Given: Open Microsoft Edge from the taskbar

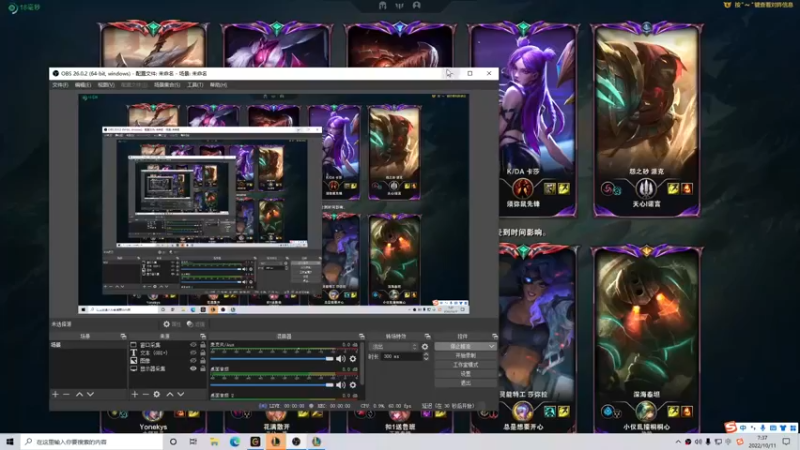Looking at the screenshot, I should (235, 442).
